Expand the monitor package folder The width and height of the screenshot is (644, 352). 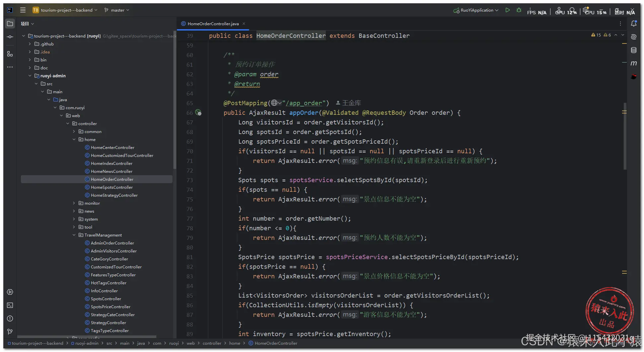click(x=74, y=203)
